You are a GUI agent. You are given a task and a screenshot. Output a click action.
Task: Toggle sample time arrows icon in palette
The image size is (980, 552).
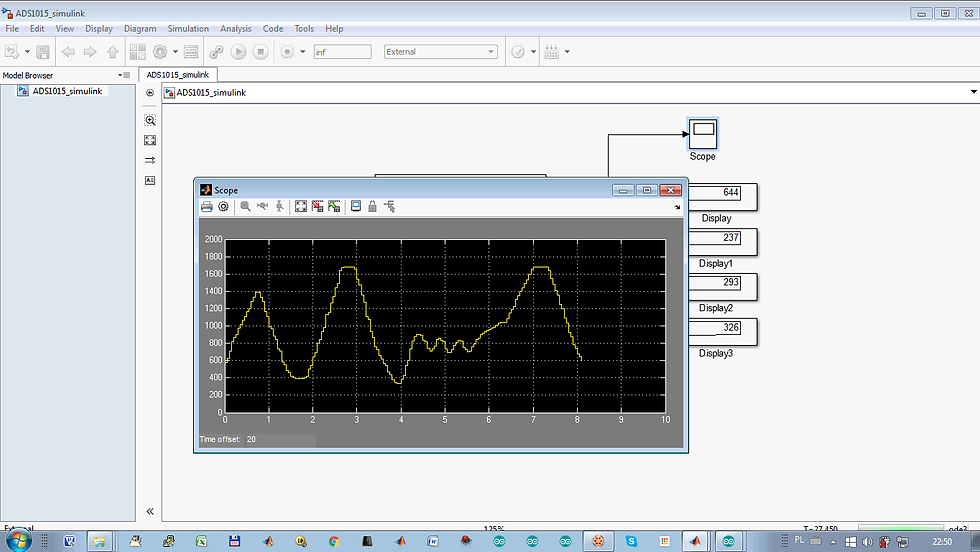150,160
